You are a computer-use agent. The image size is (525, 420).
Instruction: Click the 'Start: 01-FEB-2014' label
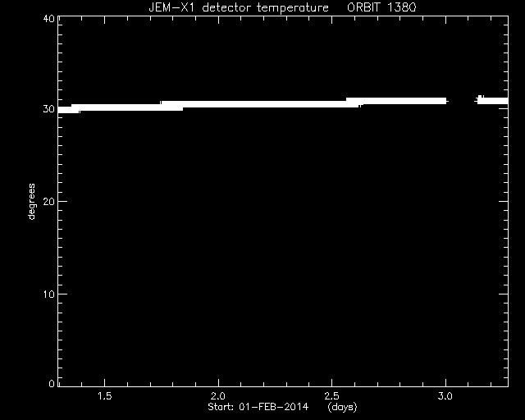tap(258, 407)
